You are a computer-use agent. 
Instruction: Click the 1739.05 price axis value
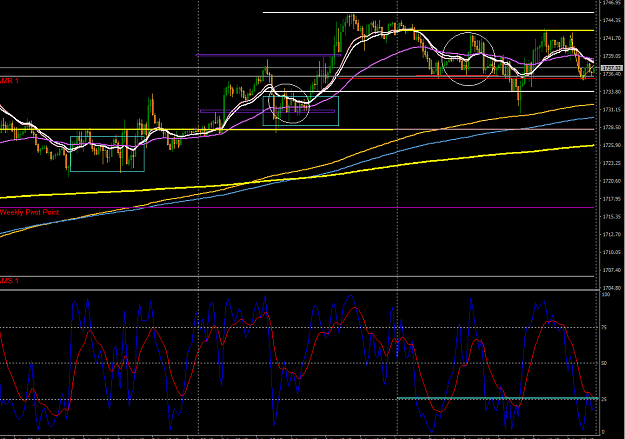(612, 56)
